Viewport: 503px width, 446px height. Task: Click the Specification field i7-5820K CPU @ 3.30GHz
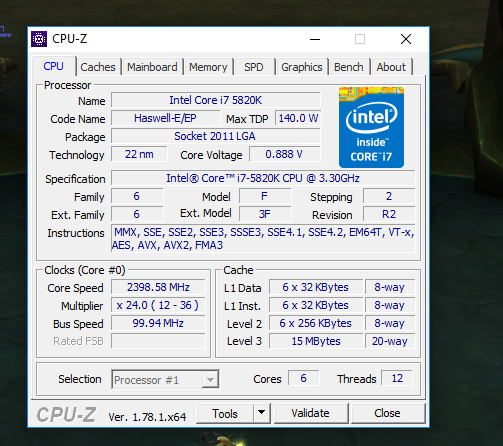[x=263, y=178]
